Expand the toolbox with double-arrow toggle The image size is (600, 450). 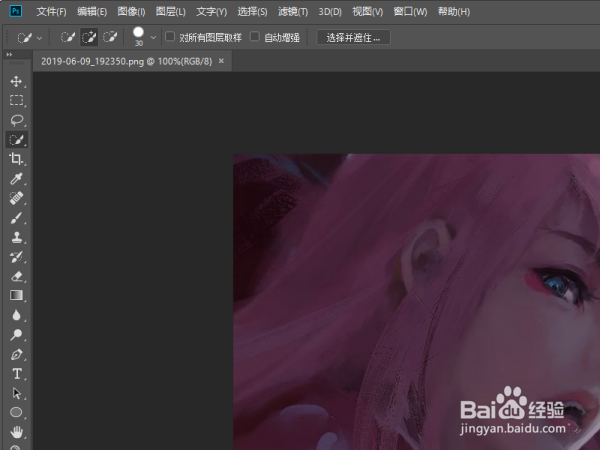[9, 55]
